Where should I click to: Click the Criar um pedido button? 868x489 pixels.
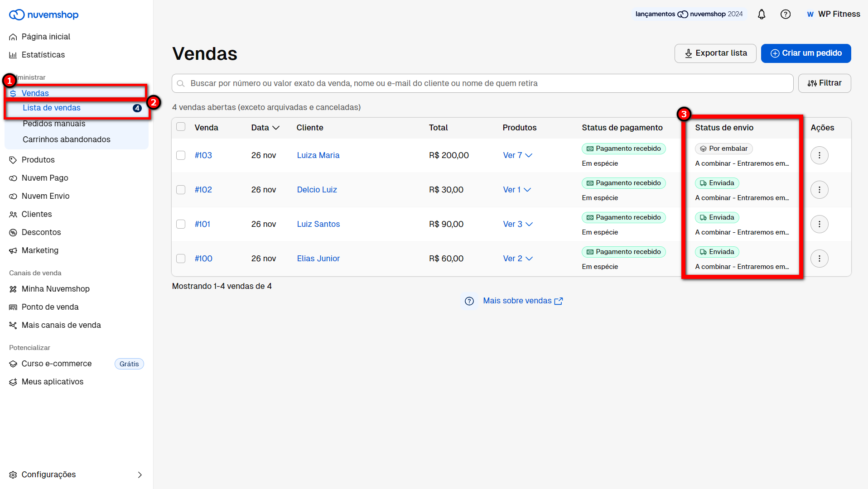(x=805, y=53)
